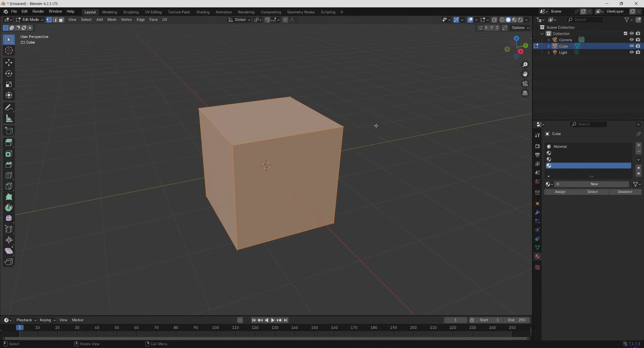Click the New material button
644x348 pixels.
[x=592, y=184]
